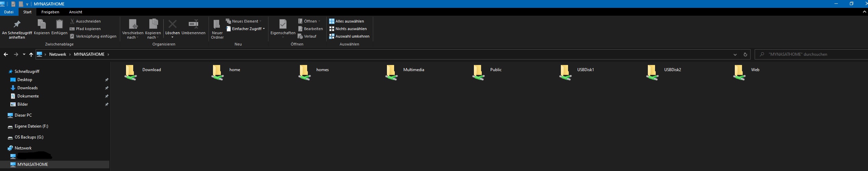Click Verlauf in the ribbon
The image size is (868, 171).
(307, 36)
